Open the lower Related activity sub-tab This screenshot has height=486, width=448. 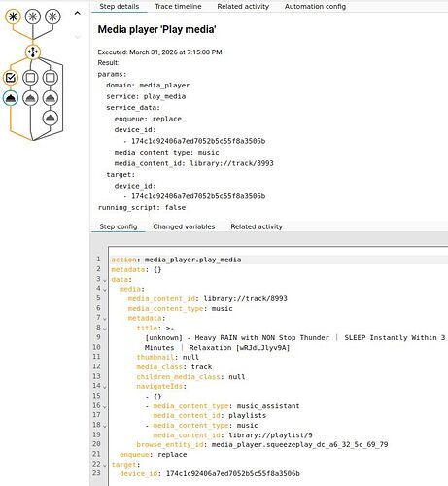pos(257,226)
